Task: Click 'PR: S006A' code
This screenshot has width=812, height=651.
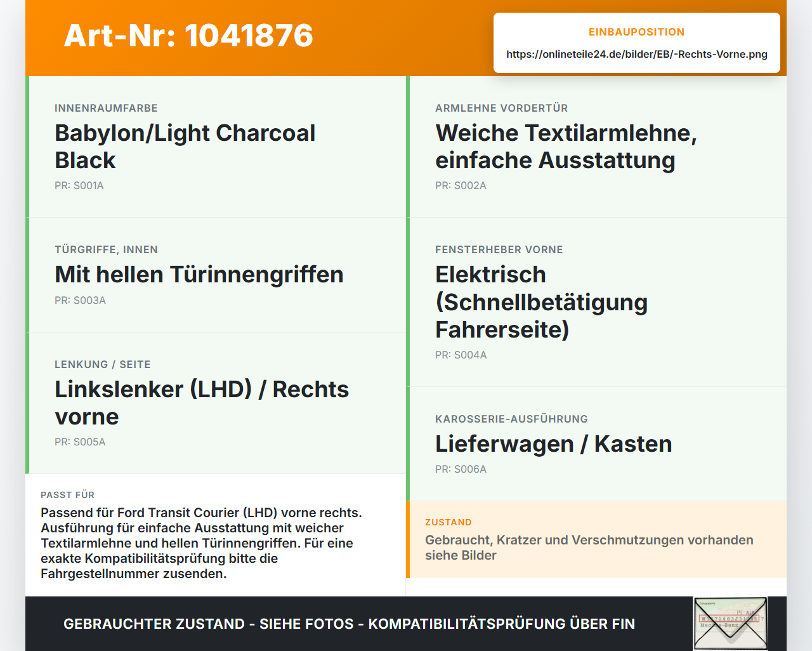Action: (x=461, y=469)
